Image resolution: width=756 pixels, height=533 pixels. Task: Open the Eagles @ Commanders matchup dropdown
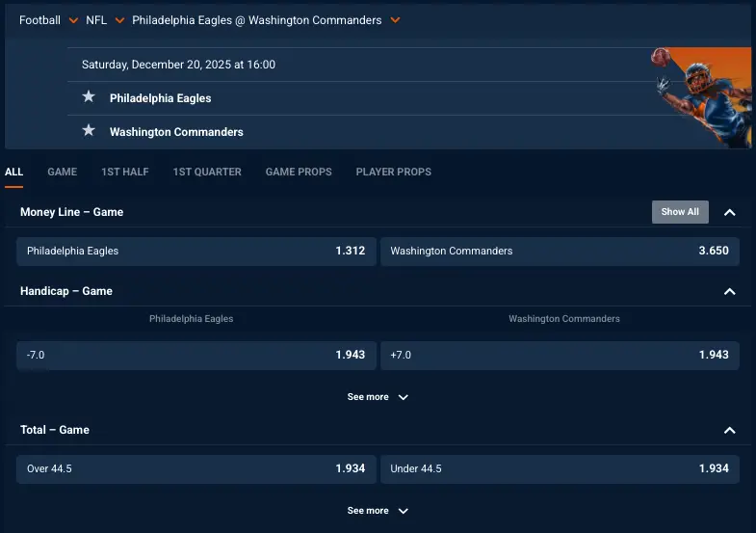[395, 20]
